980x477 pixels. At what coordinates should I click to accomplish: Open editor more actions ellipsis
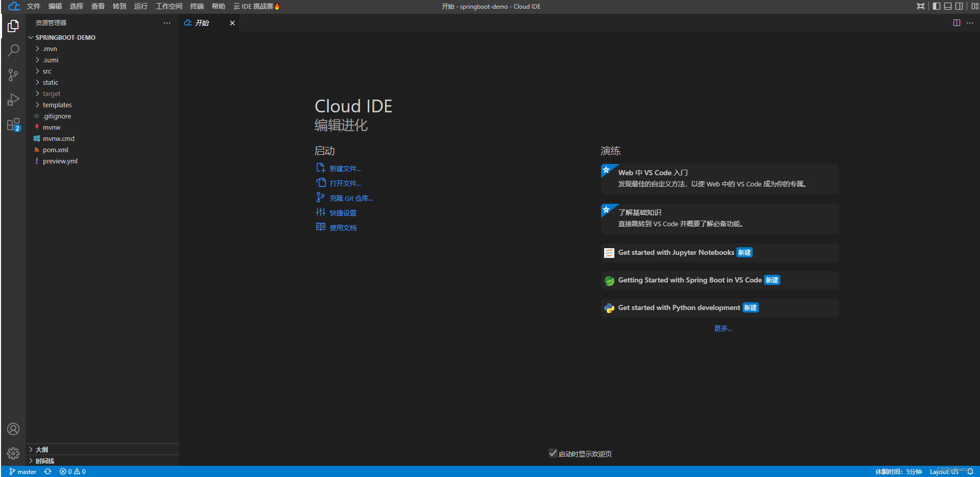tap(970, 23)
